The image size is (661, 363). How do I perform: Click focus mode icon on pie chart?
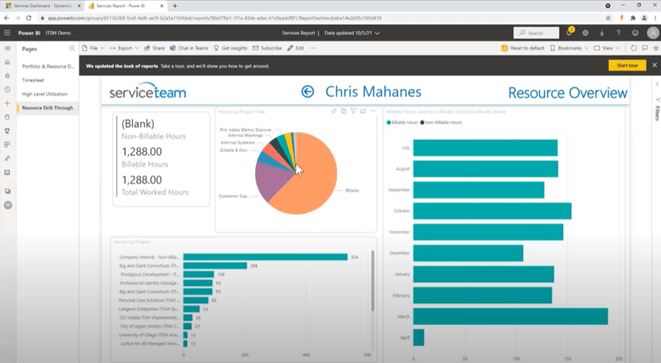(363, 111)
